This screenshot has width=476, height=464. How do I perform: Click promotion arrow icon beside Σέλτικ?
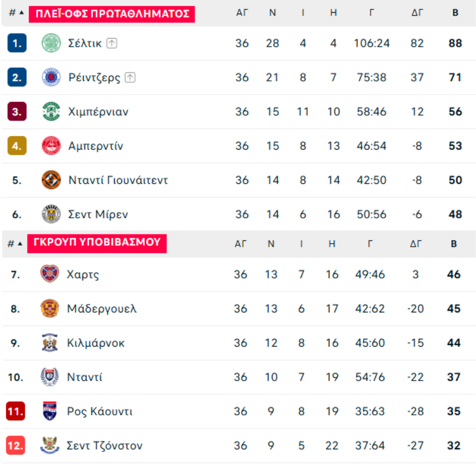pos(112,43)
